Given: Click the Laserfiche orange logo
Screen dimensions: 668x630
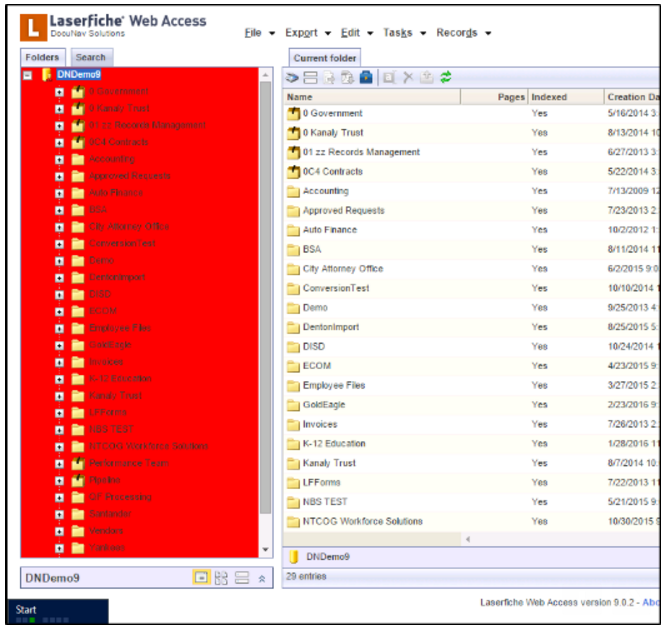Looking at the screenshot, I should coord(33,27).
